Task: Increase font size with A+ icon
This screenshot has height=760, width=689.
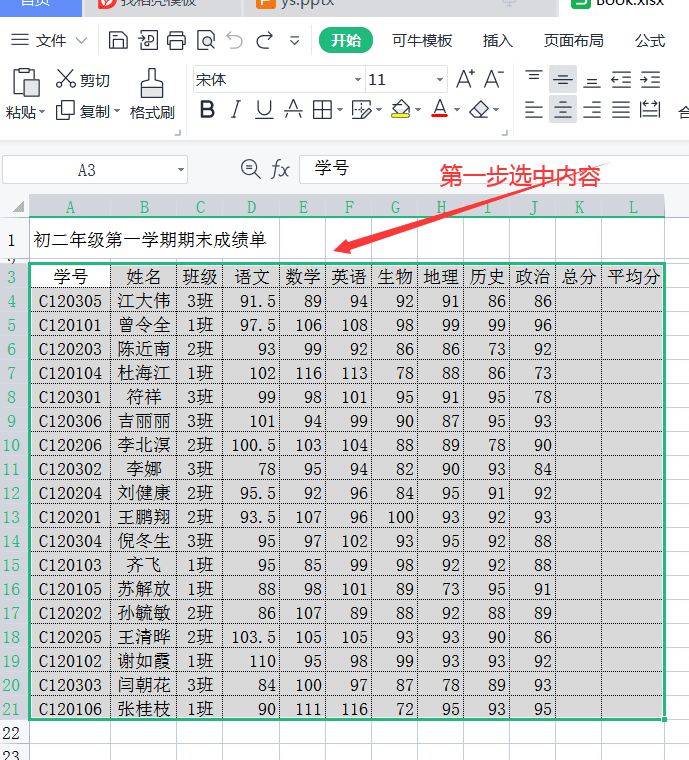Action: pyautogui.click(x=465, y=79)
